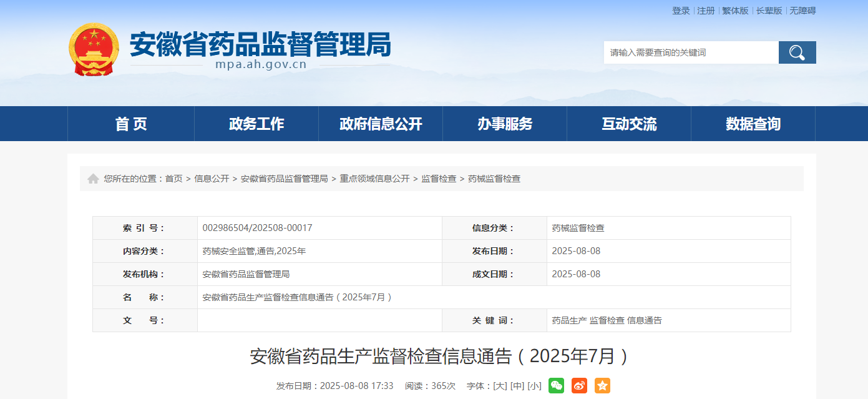Switch to 繁体版 traditional version
The image size is (868, 399).
(x=735, y=11)
